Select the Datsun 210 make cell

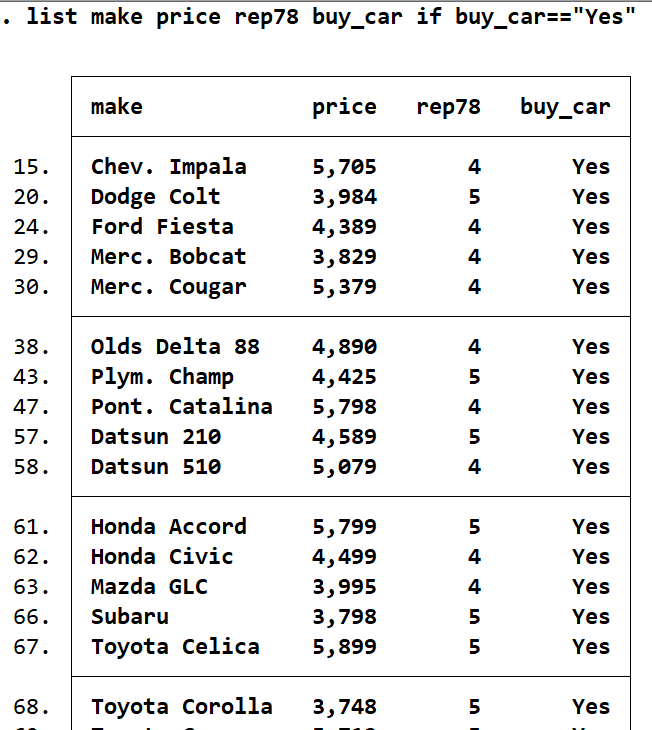click(155, 437)
